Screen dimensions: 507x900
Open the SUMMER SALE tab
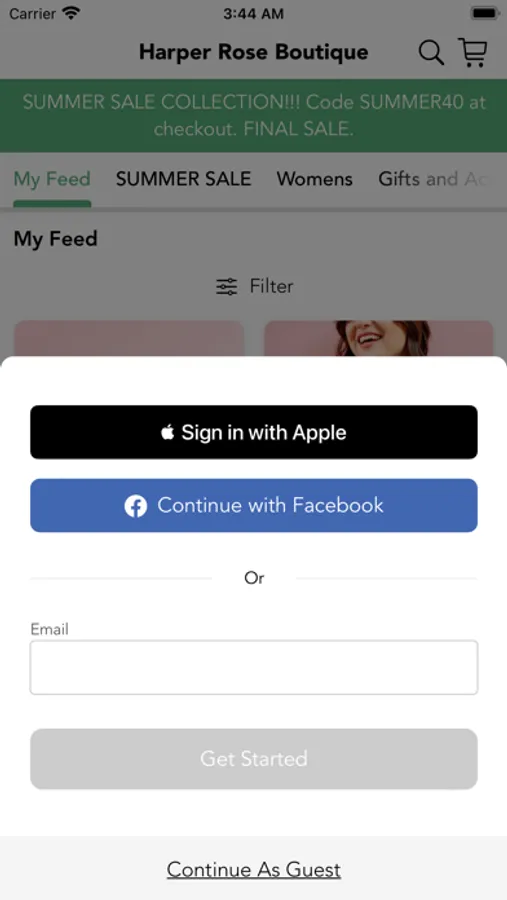point(184,179)
